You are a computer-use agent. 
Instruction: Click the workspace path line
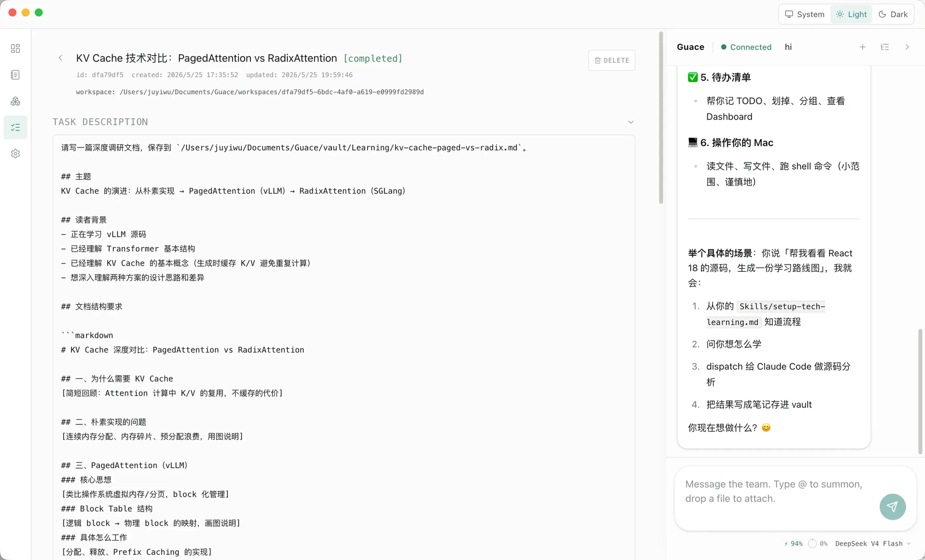coord(250,92)
